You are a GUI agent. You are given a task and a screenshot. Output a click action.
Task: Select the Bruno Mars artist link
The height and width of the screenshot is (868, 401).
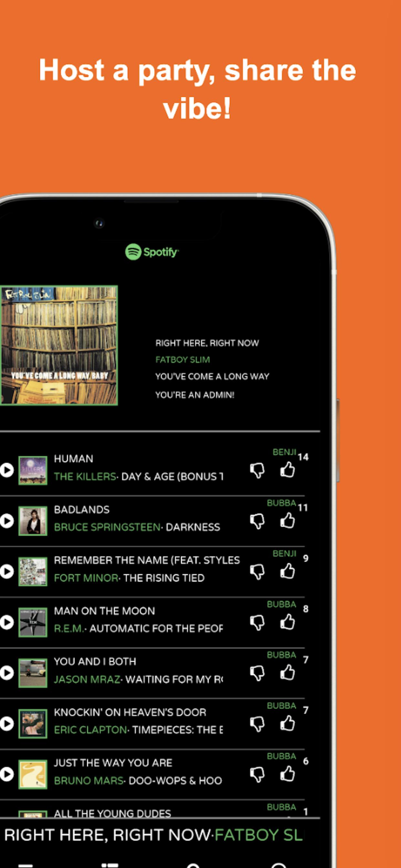(88, 780)
